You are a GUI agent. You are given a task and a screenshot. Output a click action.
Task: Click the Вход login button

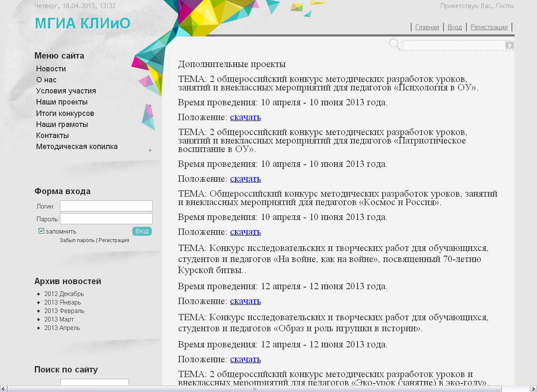coord(142,231)
